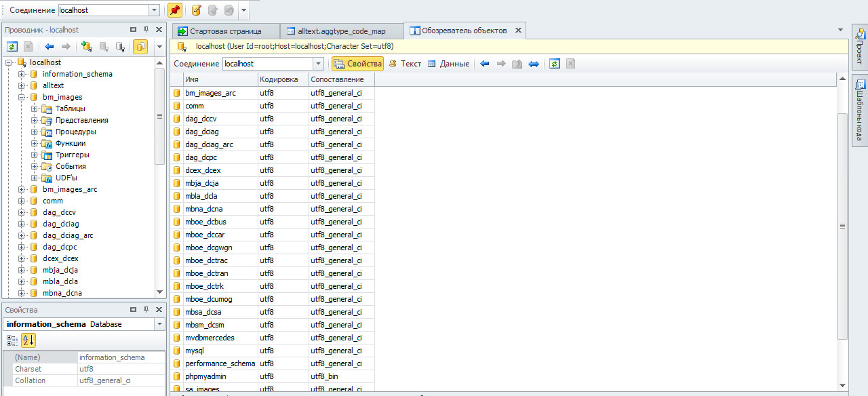This screenshot has height=396, width=868.
Task: Pin the Свойства panel with auto-hide pushpin
Action: (146, 310)
